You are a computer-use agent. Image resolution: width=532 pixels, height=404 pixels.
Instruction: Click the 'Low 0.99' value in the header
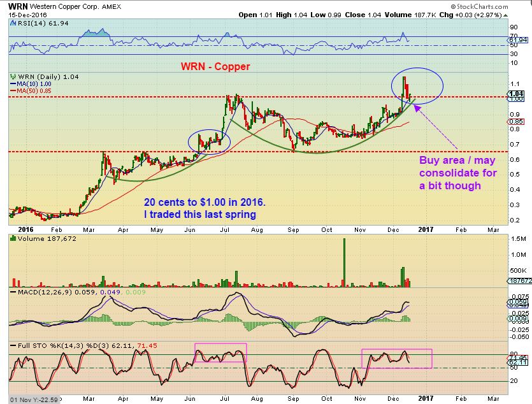point(326,15)
